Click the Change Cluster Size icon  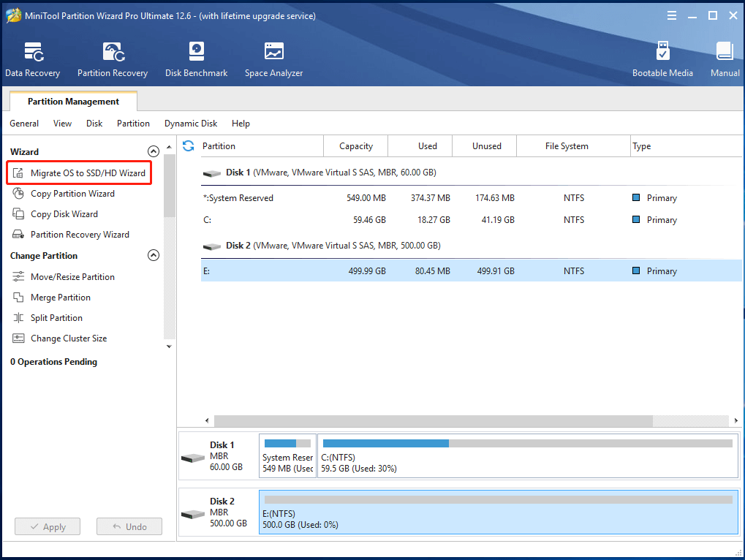click(18, 338)
